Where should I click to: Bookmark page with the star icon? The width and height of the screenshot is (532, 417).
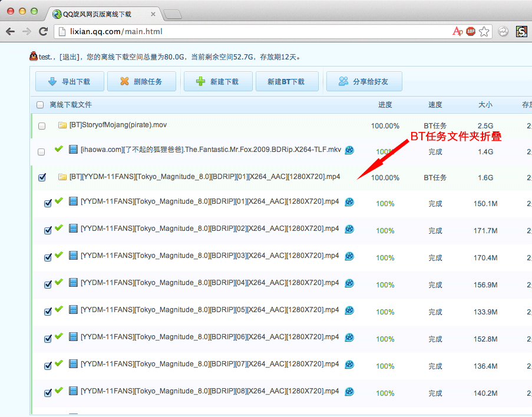pos(484,32)
